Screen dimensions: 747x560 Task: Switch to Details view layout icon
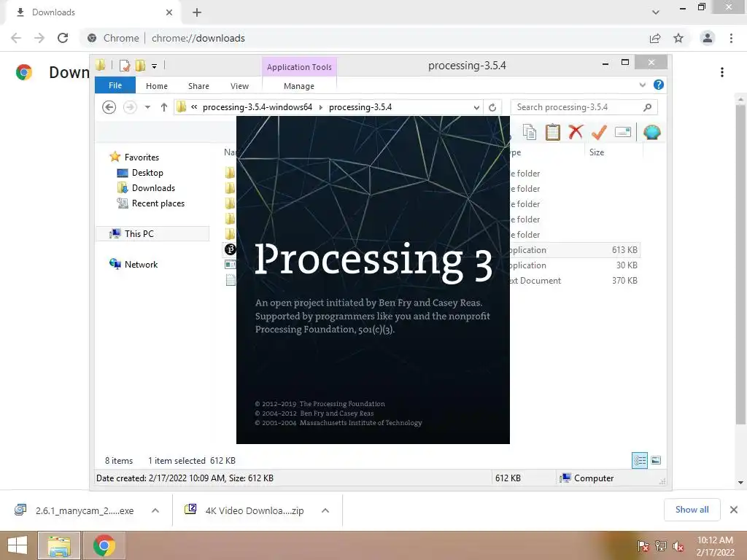point(639,460)
